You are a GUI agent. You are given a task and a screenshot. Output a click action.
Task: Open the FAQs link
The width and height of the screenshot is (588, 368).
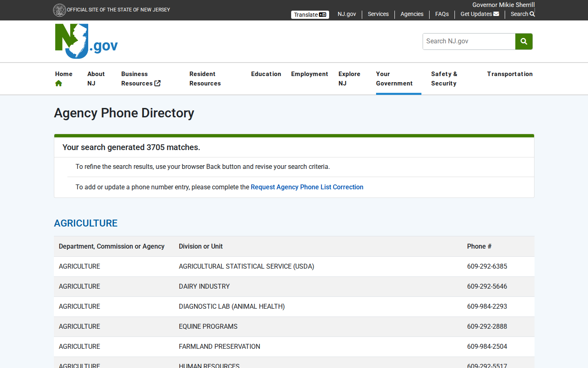(442, 14)
